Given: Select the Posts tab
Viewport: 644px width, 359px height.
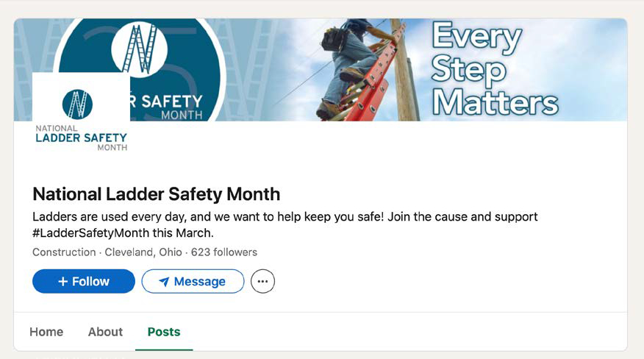Looking at the screenshot, I should tap(164, 332).
